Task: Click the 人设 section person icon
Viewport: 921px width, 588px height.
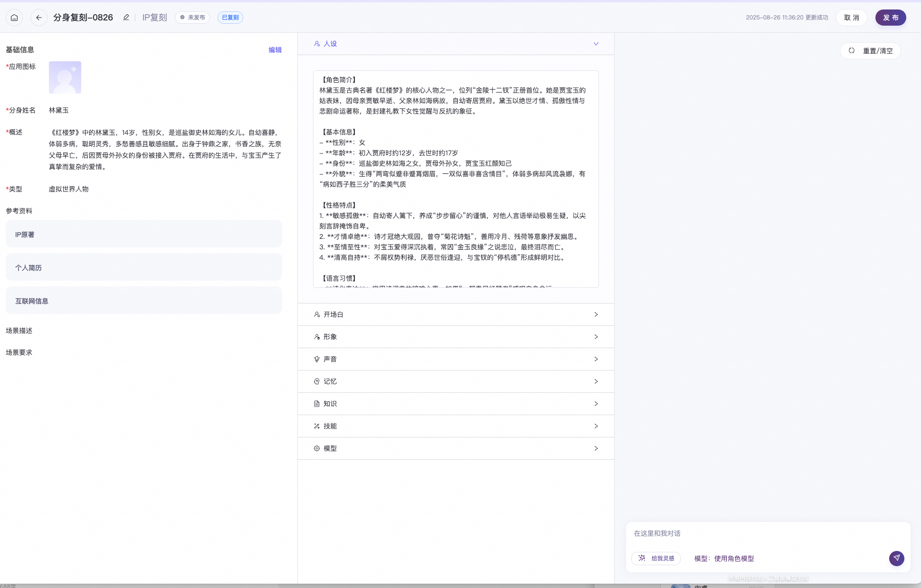Action: click(x=317, y=44)
